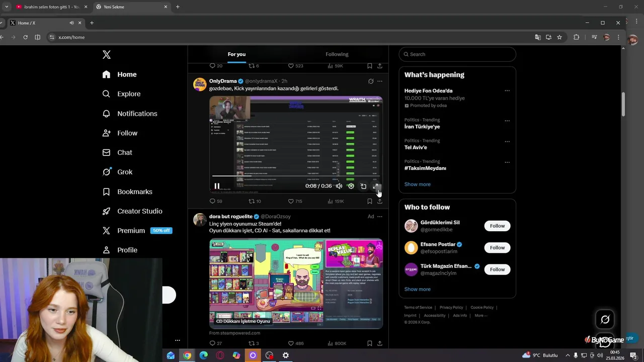Open Premium 50% off offer
Screen dimensions: 644x362
tap(137, 231)
